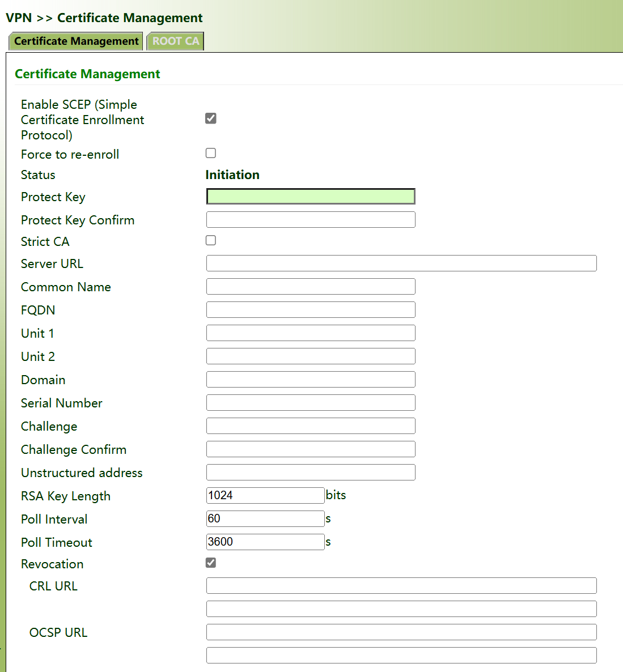The width and height of the screenshot is (623, 672).
Task: Select the Common Name text box
Action: pos(311,287)
